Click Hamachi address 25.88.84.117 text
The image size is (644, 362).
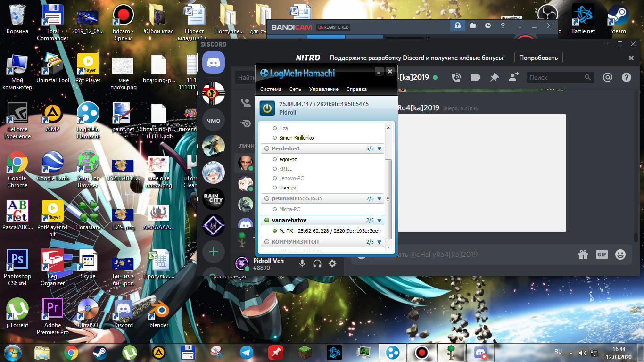[296, 104]
